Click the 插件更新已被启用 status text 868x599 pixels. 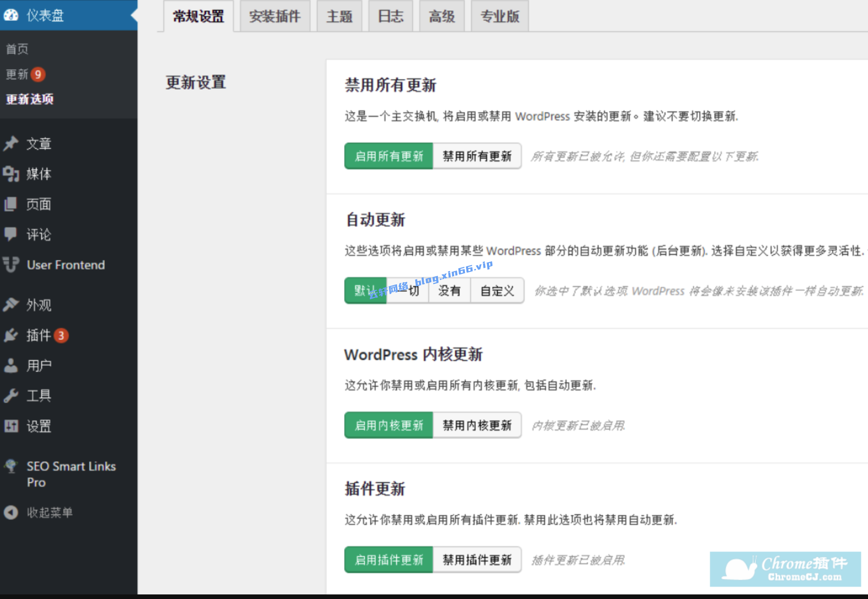[578, 560]
